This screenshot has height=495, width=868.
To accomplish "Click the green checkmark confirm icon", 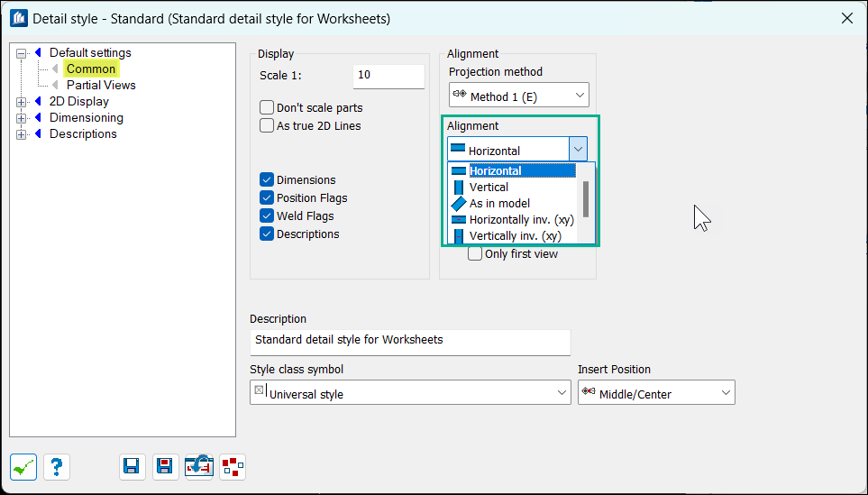I will pos(23,466).
